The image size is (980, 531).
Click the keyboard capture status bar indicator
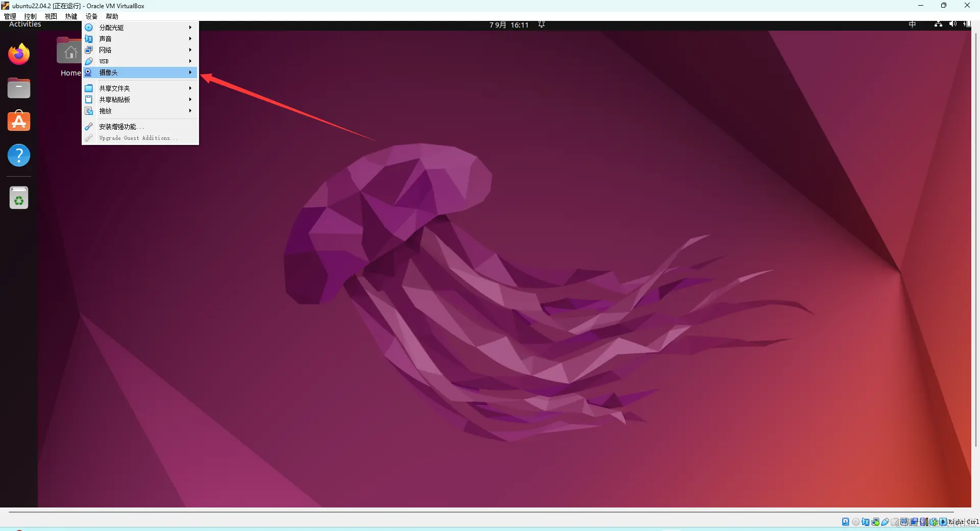[x=943, y=522]
